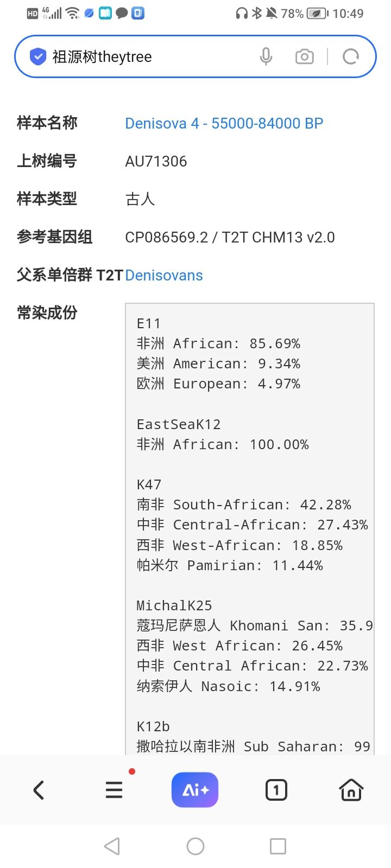Tap the blue security shield icon

coord(37,56)
